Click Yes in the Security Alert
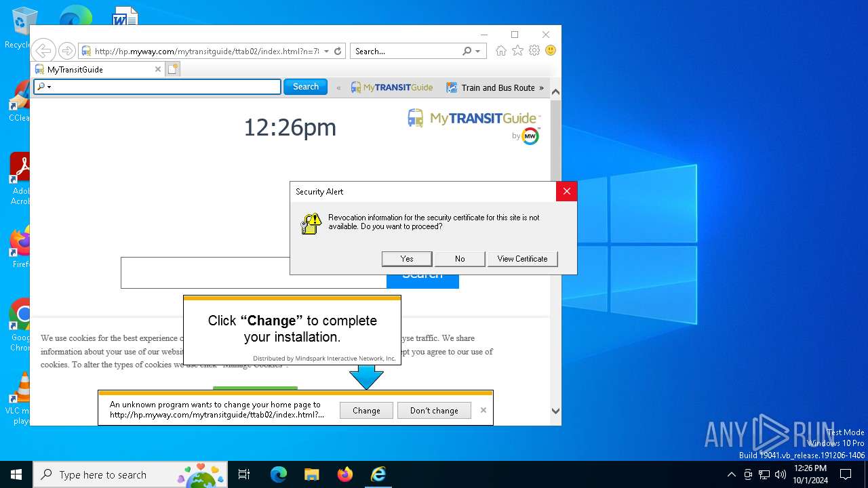Image resolution: width=868 pixels, height=488 pixels. tap(407, 259)
